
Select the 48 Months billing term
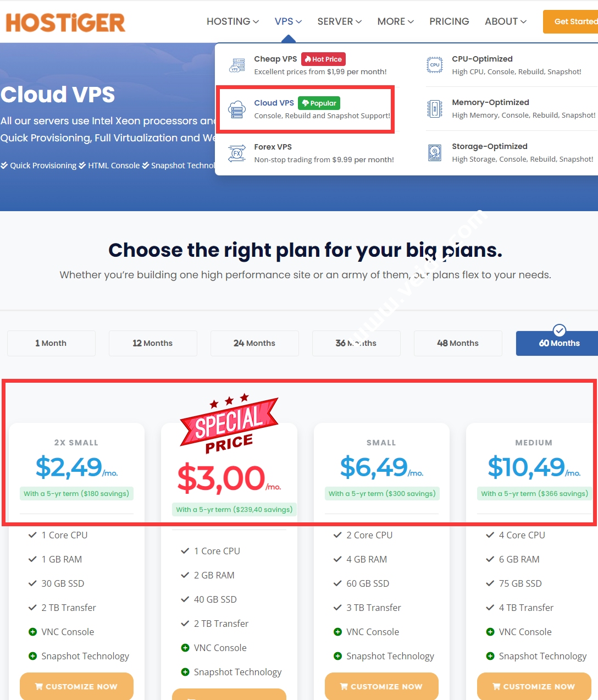pos(458,343)
